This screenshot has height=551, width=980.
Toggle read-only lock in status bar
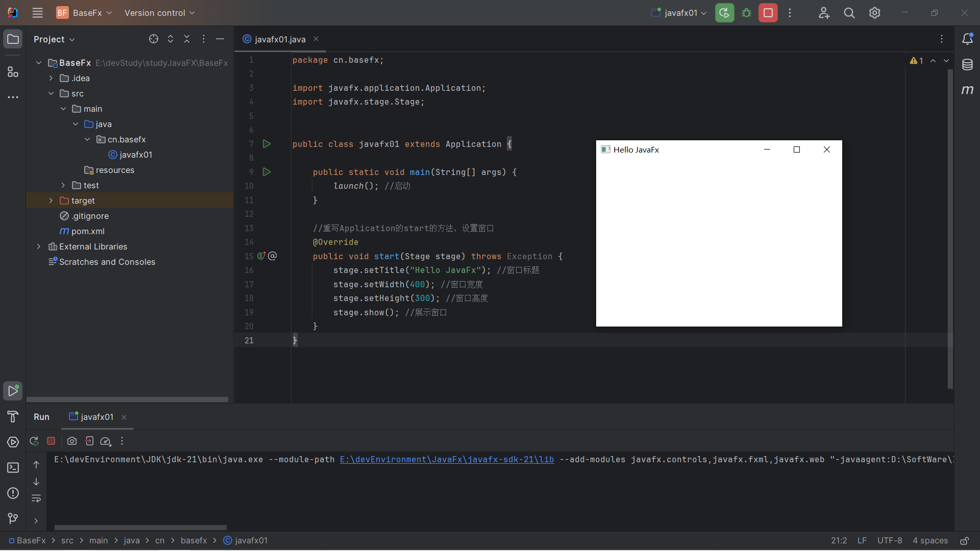click(x=965, y=540)
